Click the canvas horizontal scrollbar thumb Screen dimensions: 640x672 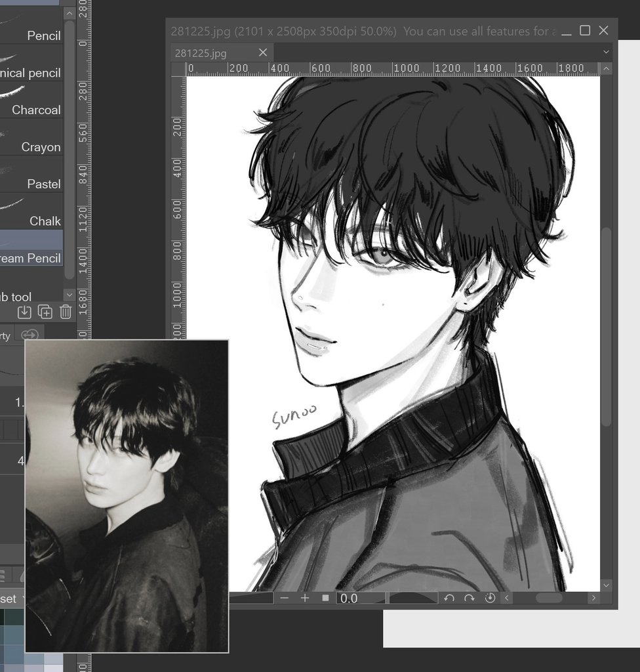coord(549,598)
